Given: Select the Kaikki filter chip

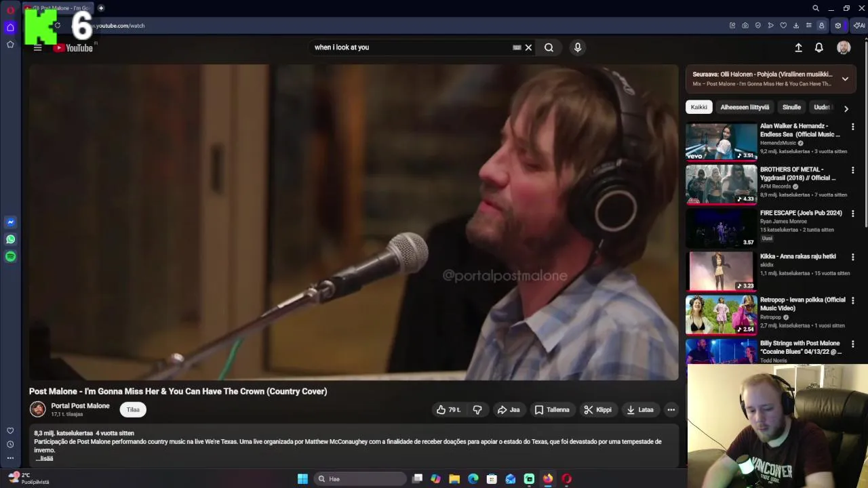Looking at the screenshot, I should [x=698, y=107].
